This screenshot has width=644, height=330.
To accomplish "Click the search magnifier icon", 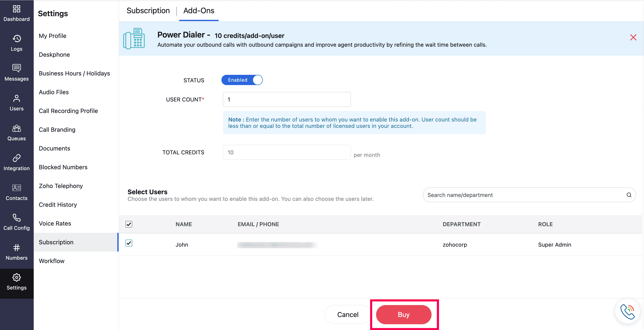I will click(629, 195).
